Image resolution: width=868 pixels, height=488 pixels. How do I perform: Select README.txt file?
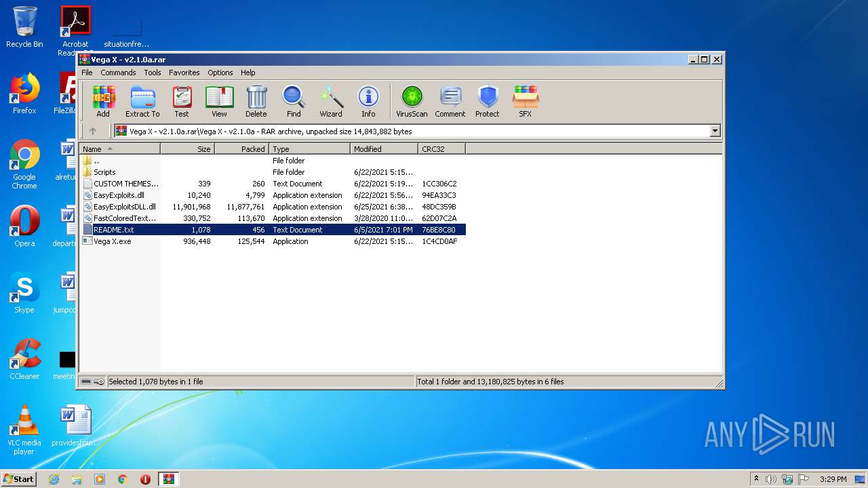(x=273, y=230)
